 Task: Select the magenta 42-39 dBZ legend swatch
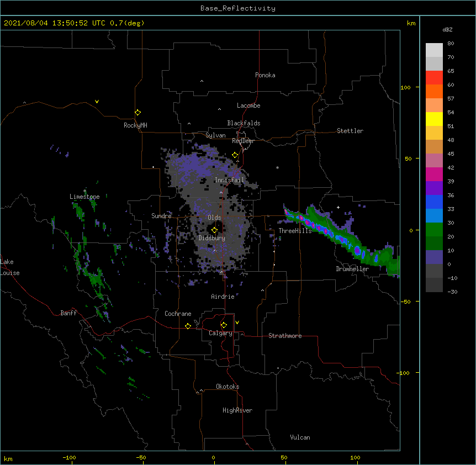click(434, 174)
